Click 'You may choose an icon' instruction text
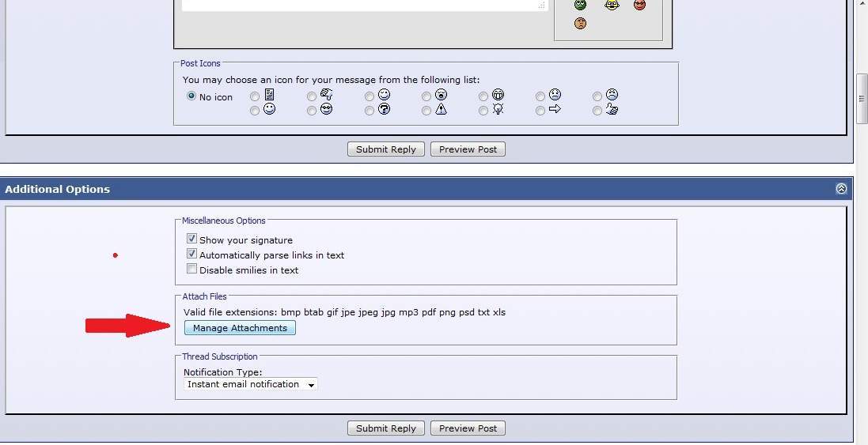 [331, 80]
